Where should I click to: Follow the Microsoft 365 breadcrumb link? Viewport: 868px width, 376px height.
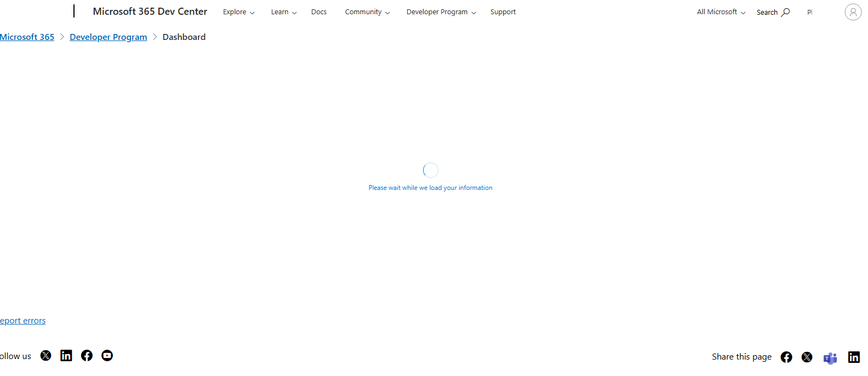coord(27,37)
